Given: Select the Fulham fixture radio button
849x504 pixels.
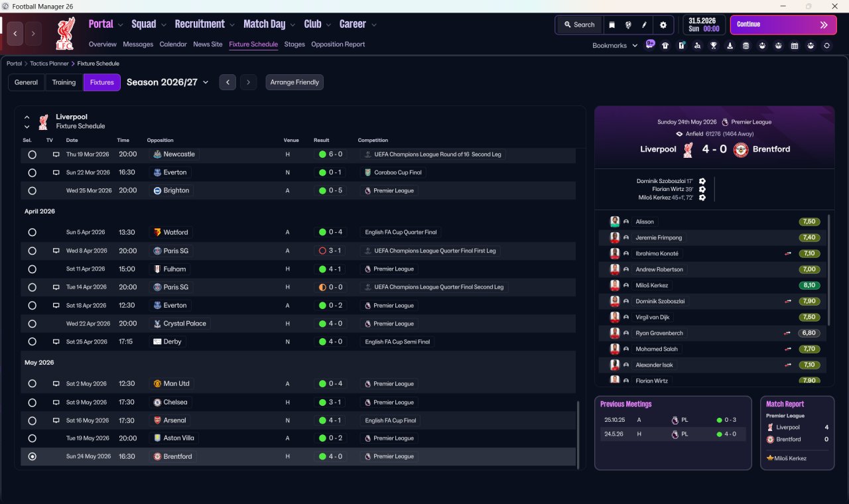Looking at the screenshot, I should click(x=32, y=269).
